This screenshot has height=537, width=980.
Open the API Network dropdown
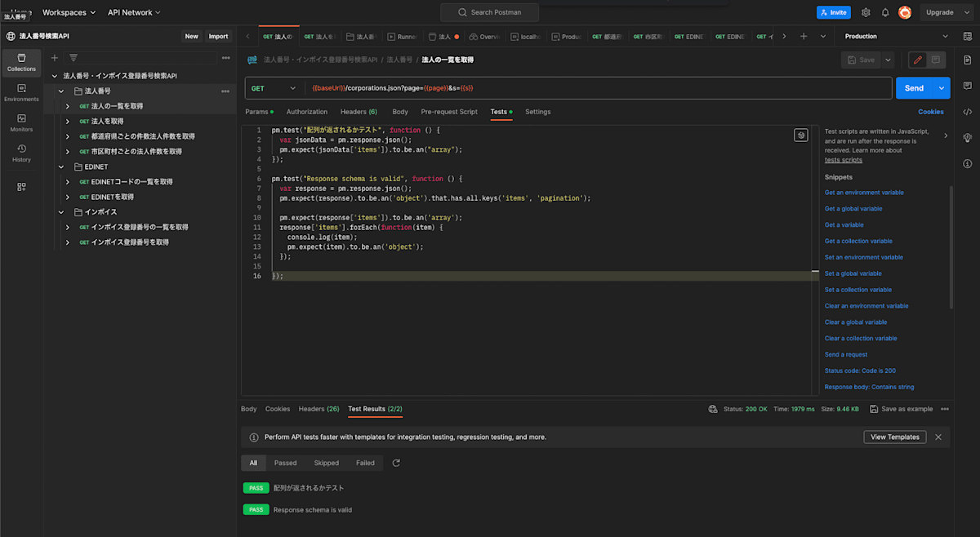point(134,12)
